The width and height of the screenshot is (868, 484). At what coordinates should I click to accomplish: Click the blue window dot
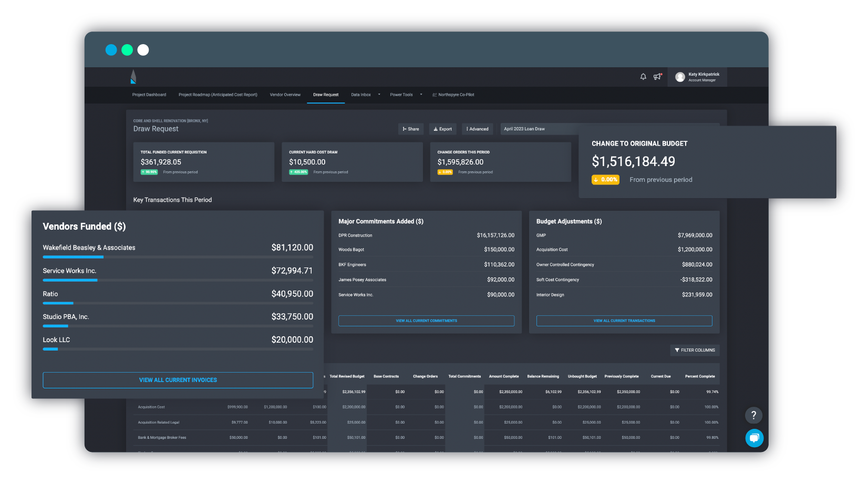click(111, 50)
